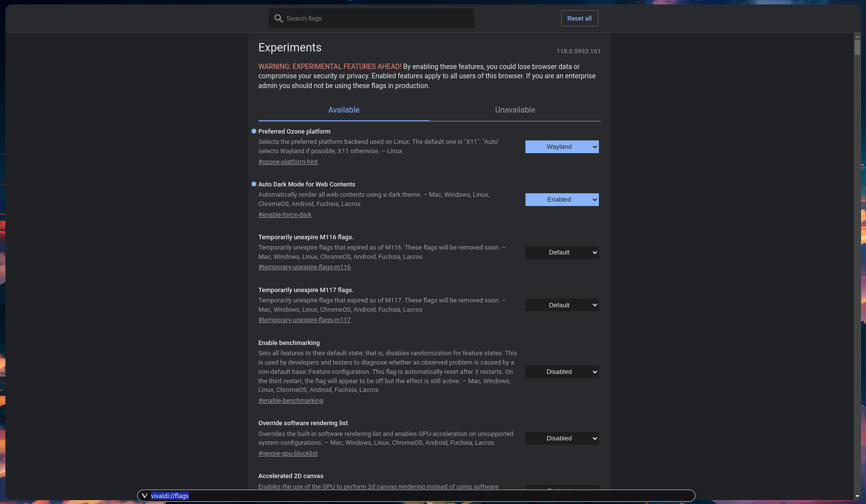Expand the M116 flags Default dropdown
The width and height of the screenshot is (866, 504).
tap(562, 252)
